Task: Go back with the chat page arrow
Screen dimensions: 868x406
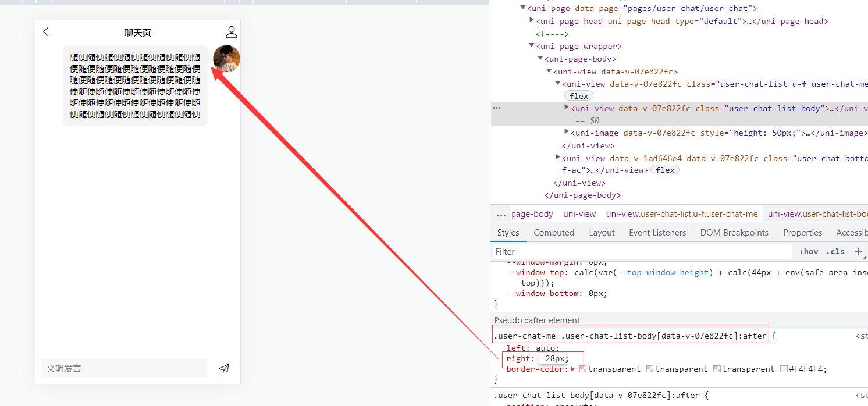Action: coord(46,32)
